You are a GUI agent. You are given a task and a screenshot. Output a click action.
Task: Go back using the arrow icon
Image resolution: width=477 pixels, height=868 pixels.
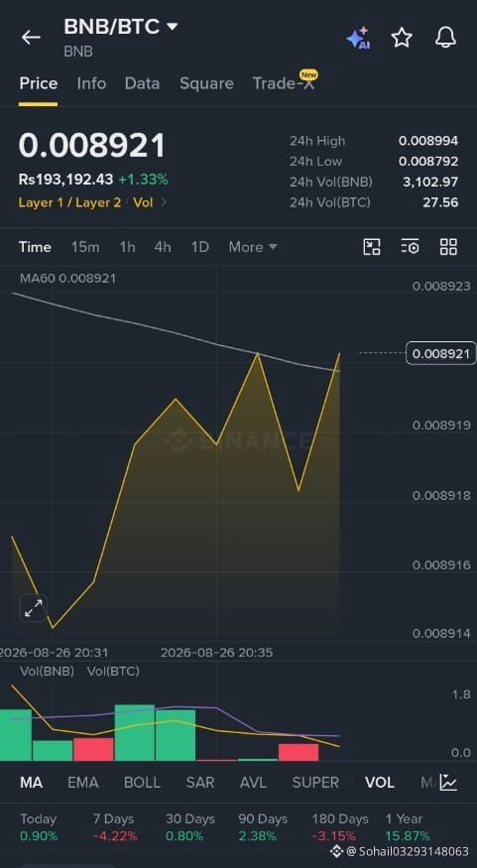(31, 37)
